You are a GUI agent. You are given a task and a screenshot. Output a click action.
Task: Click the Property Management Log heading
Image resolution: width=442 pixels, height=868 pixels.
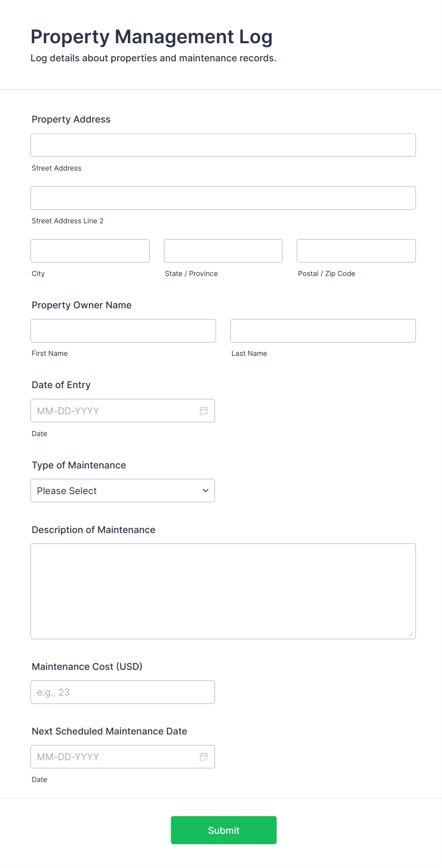pyautogui.click(x=152, y=37)
